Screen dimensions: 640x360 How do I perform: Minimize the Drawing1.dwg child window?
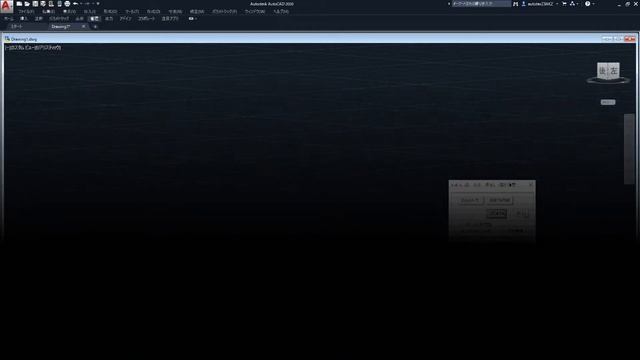pos(607,39)
